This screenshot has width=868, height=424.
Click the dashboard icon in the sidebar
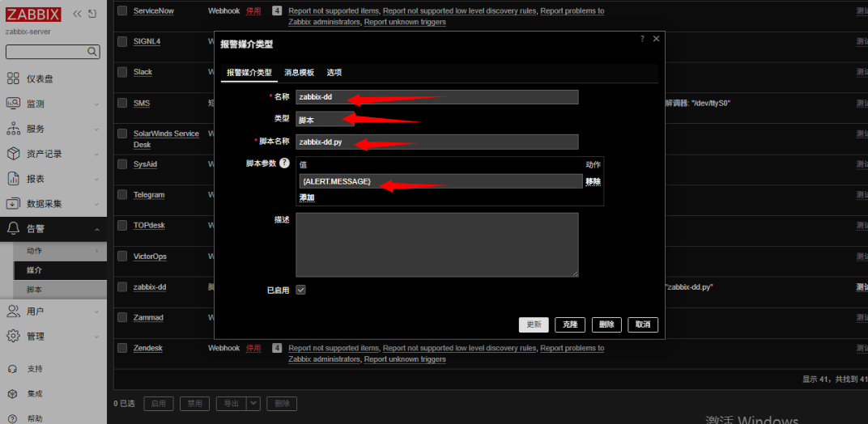(13, 78)
